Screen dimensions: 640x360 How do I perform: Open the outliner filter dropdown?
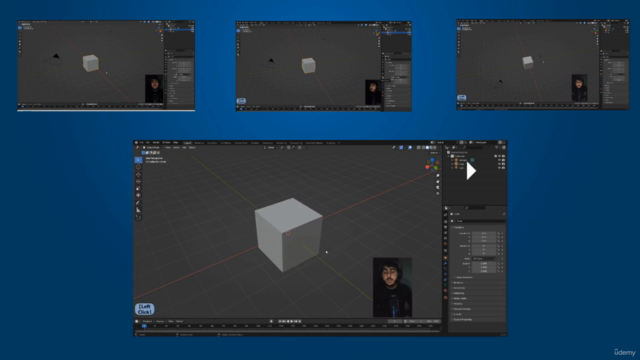(497, 147)
